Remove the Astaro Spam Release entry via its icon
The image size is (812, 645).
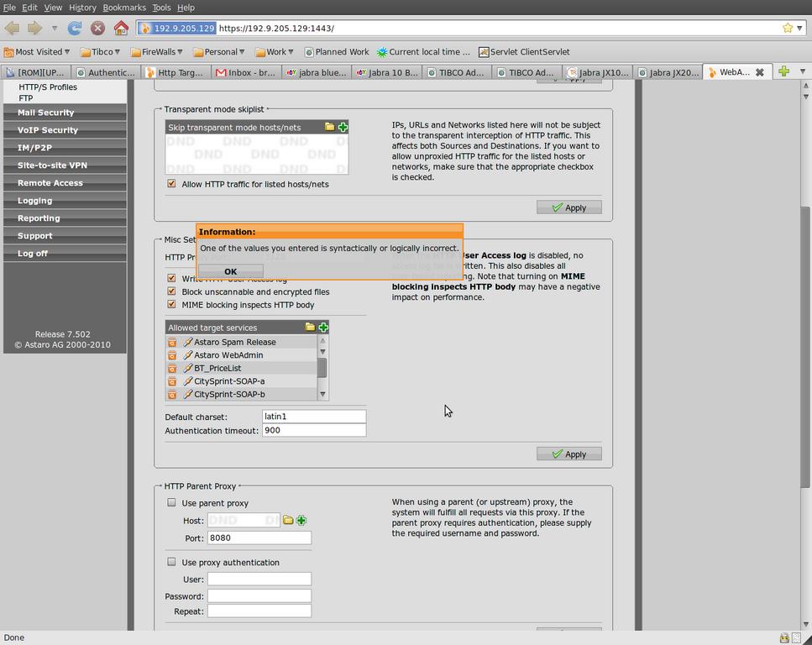[x=172, y=343]
